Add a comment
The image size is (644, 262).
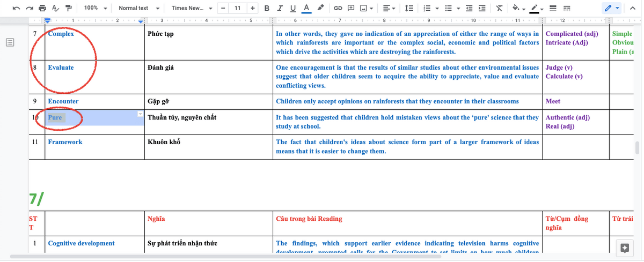coord(351,9)
